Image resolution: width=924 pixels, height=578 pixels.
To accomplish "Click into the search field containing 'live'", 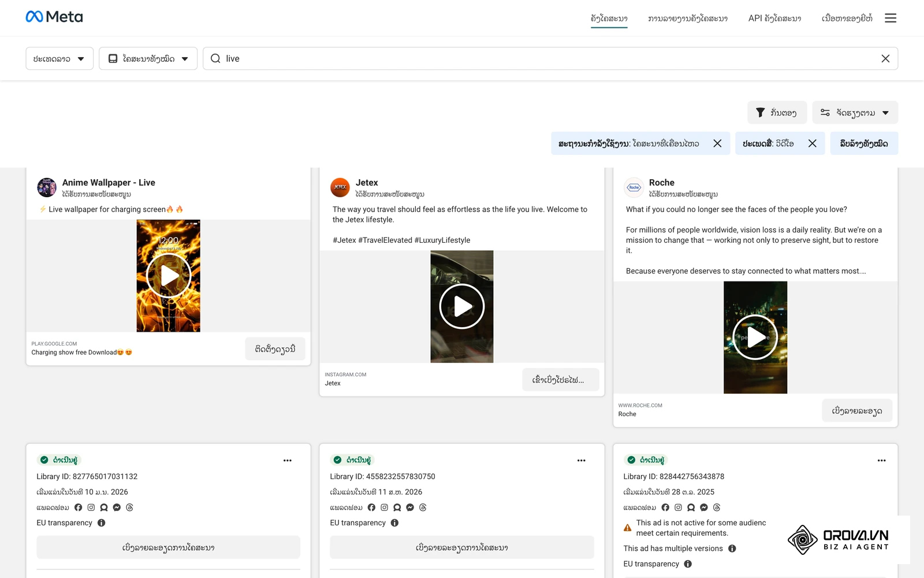I will click(x=550, y=58).
